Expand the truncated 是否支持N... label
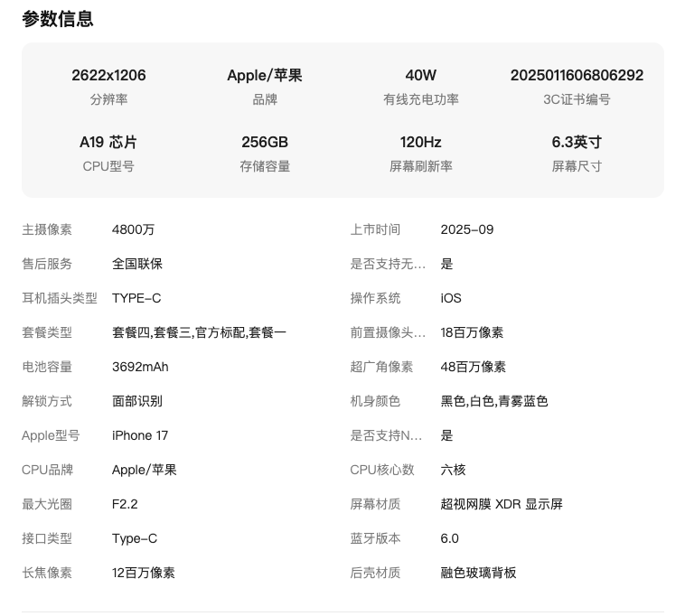Screen dimensions: 685x616 (x=386, y=435)
